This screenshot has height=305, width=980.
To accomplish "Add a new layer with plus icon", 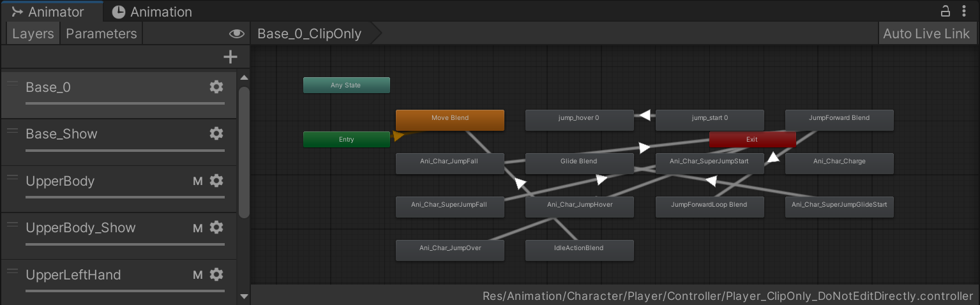I will (230, 57).
